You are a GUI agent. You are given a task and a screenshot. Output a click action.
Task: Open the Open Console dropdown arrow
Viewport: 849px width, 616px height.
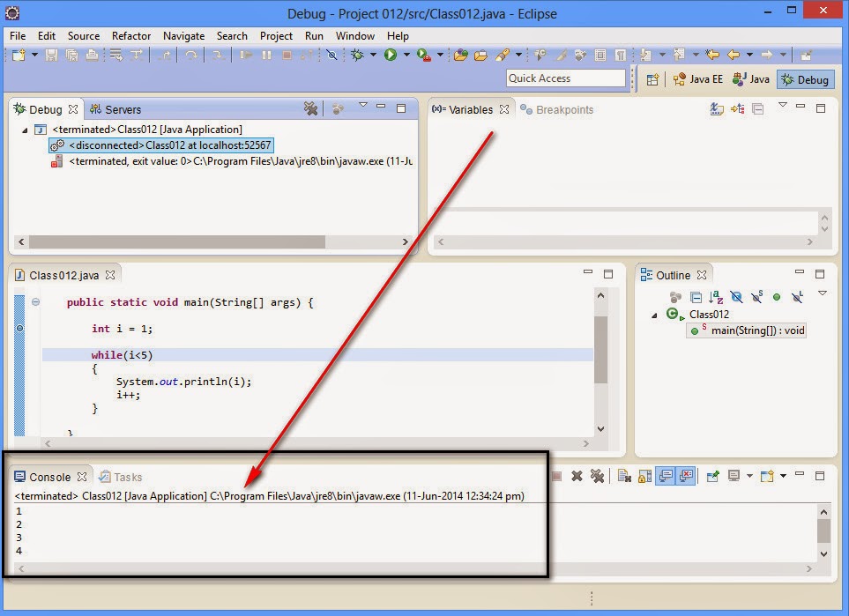[783, 477]
